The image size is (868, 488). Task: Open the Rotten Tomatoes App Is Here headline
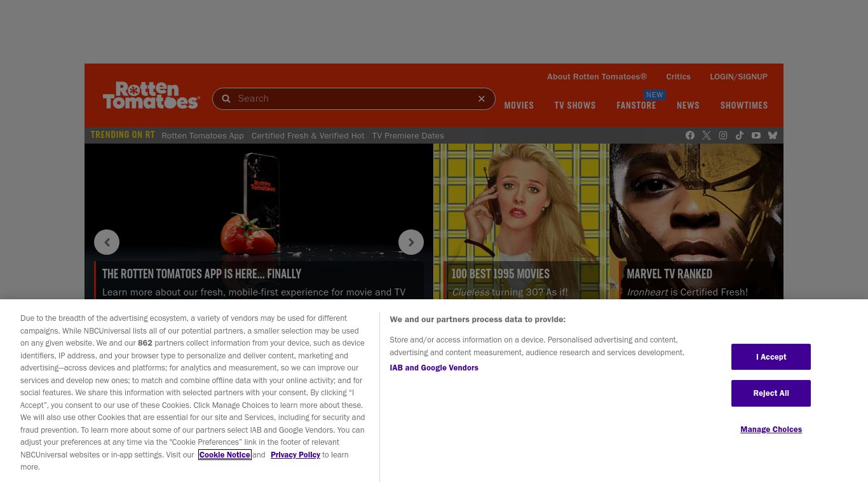[x=202, y=274]
